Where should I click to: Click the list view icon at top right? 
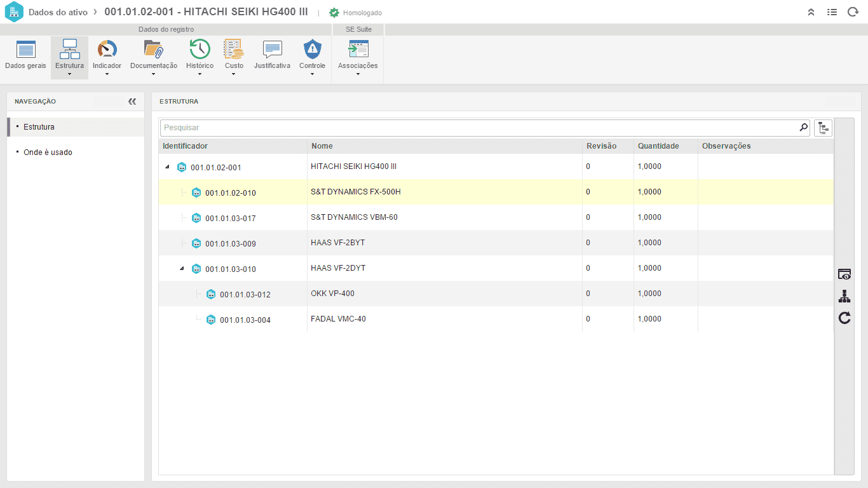832,12
